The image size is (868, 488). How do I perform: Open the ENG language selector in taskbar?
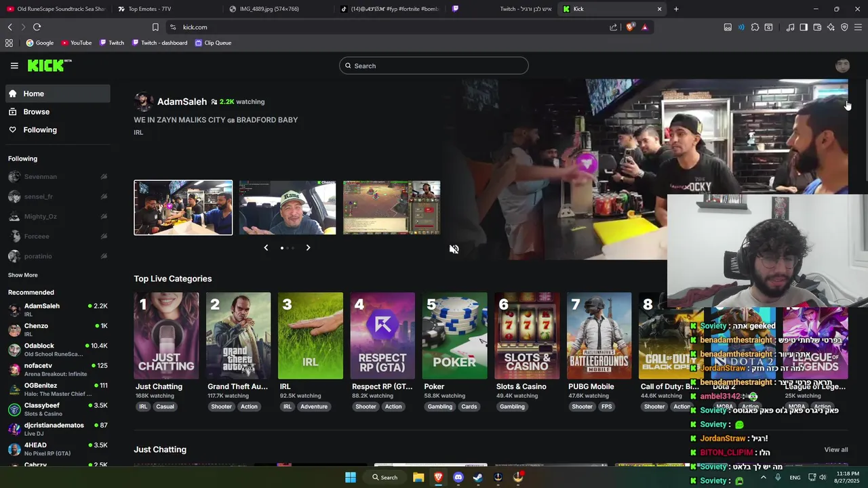tap(795, 478)
